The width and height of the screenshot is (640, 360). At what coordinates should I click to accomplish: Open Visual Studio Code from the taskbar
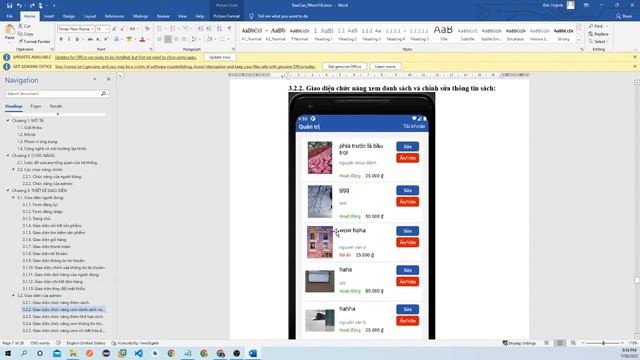click(x=138, y=353)
